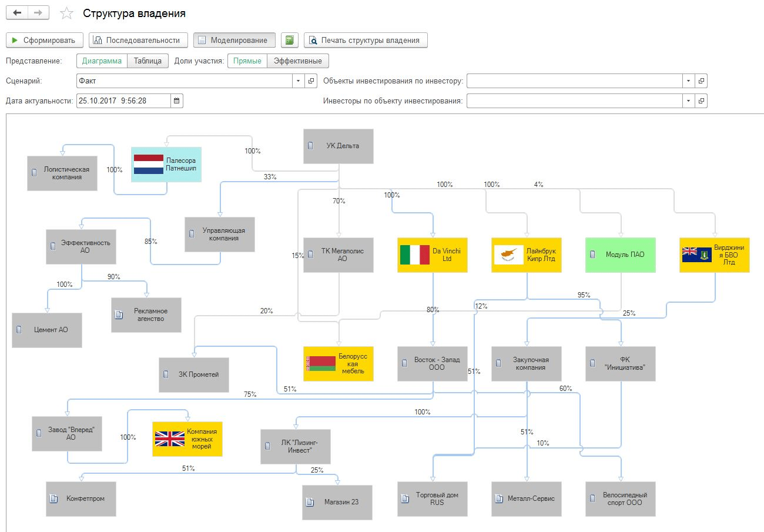Open Сценарий field selection form icon
Image resolution: width=764 pixels, height=532 pixels.
click(x=312, y=81)
